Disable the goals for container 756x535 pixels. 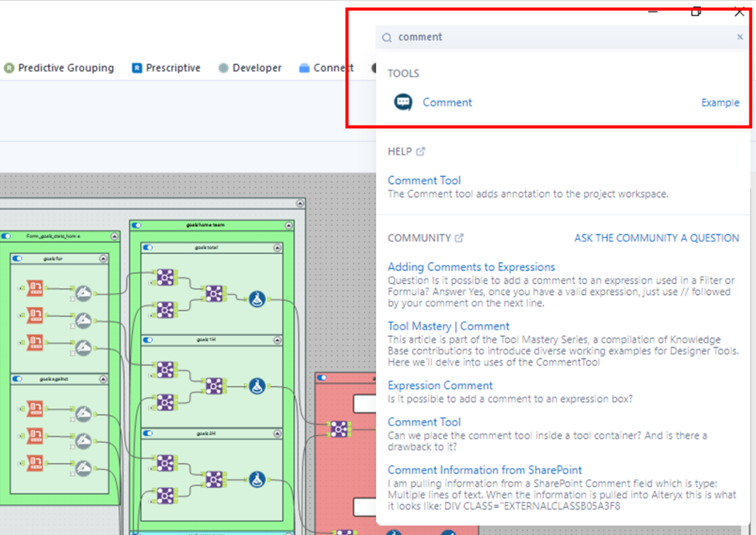[18, 258]
